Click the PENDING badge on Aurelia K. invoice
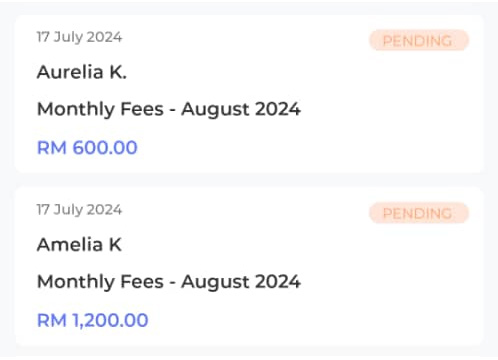The image size is (498, 360). 419,40
